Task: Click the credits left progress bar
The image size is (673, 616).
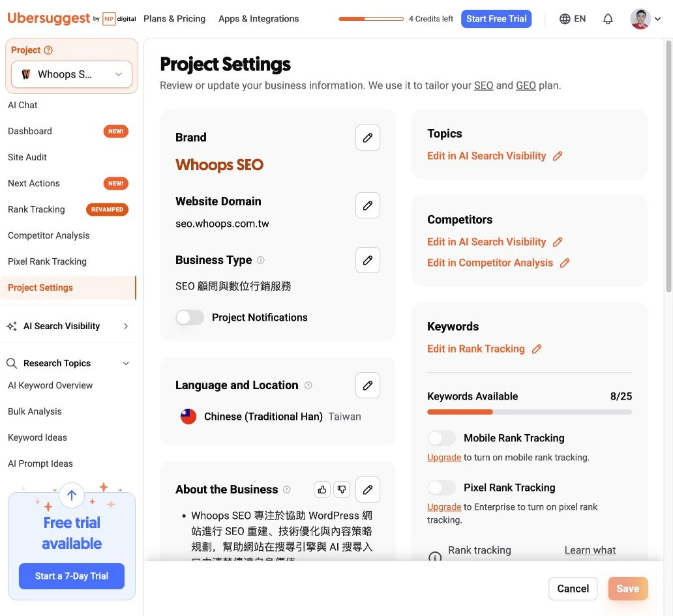Action: (371, 19)
